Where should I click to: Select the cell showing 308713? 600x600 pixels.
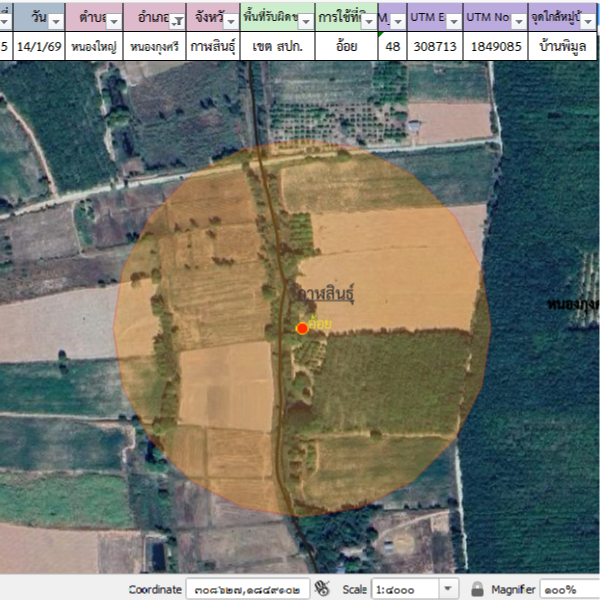(435, 46)
